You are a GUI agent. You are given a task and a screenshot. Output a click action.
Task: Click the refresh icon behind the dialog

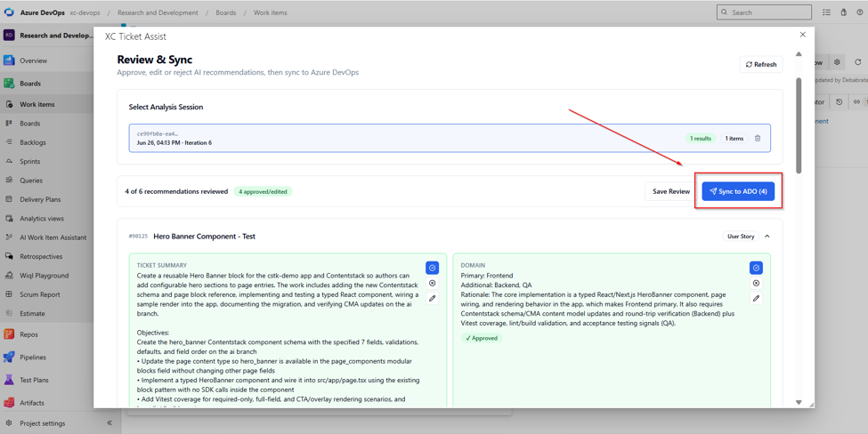pos(858,62)
